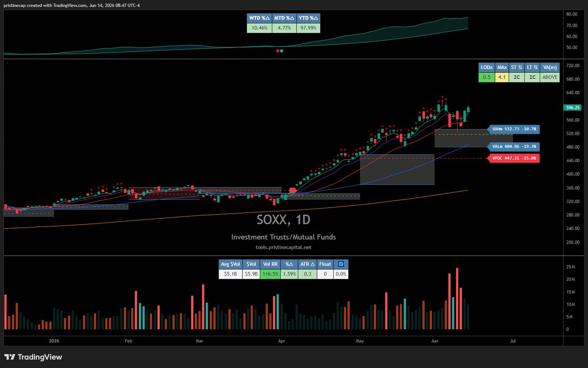Click the $5.1B average volume value
Image resolution: width=588 pixels, height=368 pixels.
point(230,275)
